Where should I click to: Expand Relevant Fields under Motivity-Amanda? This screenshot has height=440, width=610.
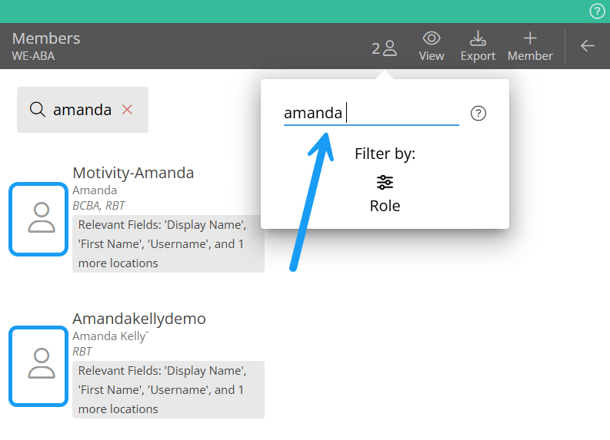tap(168, 244)
